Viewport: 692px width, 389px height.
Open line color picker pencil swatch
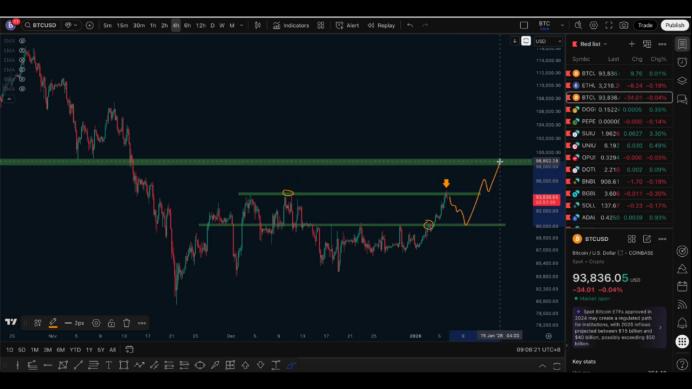(x=53, y=323)
